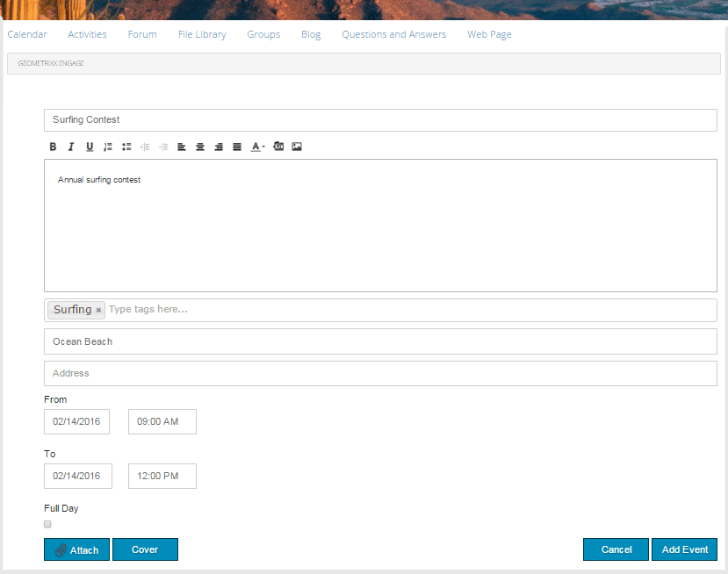Select the To time 12:00 PM field
This screenshot has height=574, width=728.
pos(162,476)
